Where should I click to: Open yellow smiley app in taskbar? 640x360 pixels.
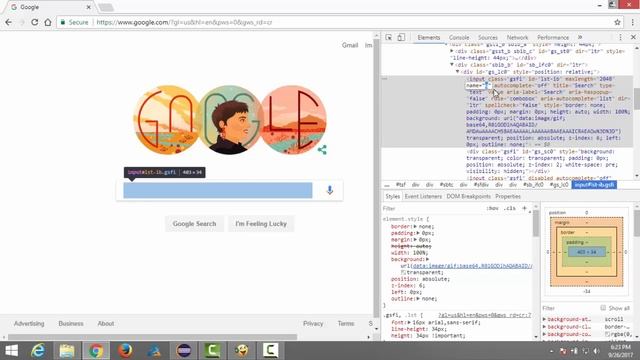pos(242,351)
